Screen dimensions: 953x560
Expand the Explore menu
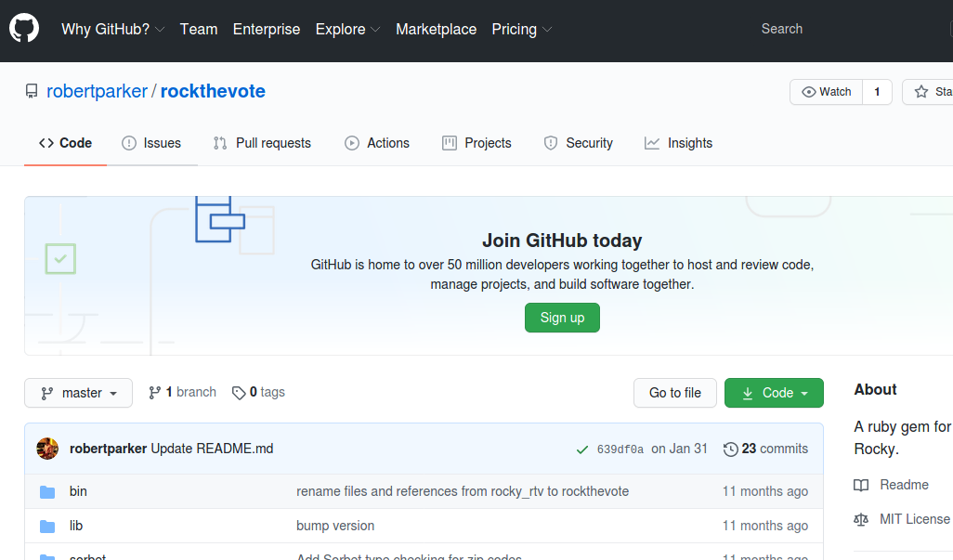point(347,29)
